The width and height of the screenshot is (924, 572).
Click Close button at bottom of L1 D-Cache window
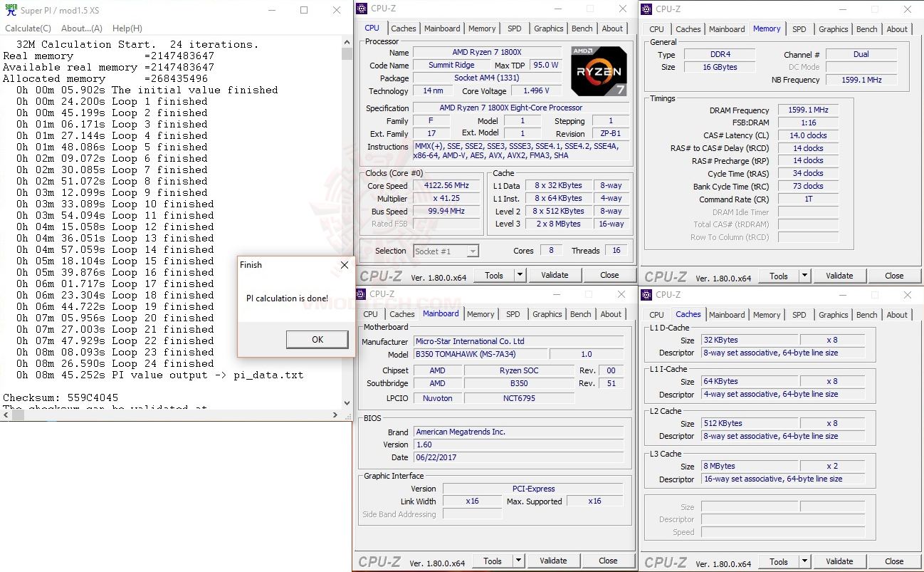pos(894,561)
